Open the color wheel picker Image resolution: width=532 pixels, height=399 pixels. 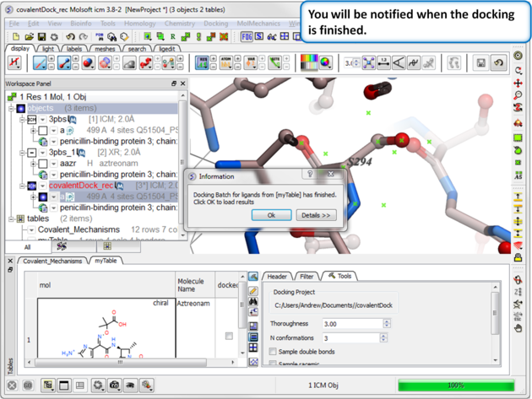pyautogui.click(x=325, y=62)
